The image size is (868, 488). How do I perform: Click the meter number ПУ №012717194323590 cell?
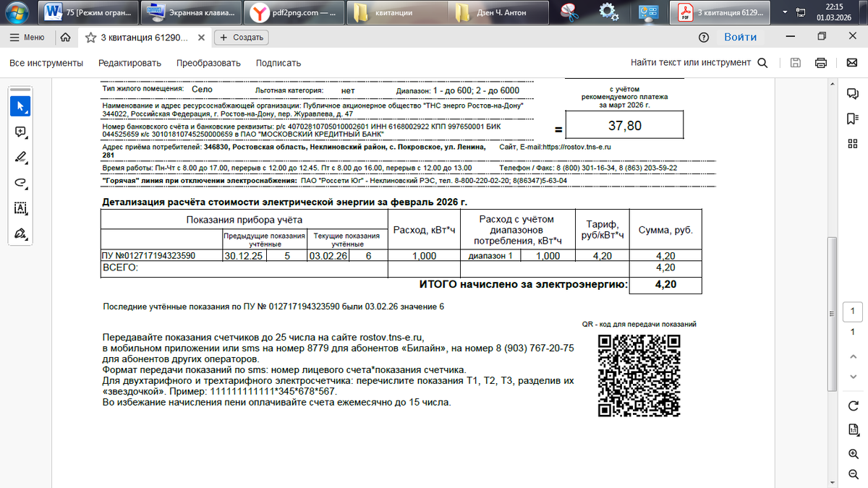pos(160,255)
